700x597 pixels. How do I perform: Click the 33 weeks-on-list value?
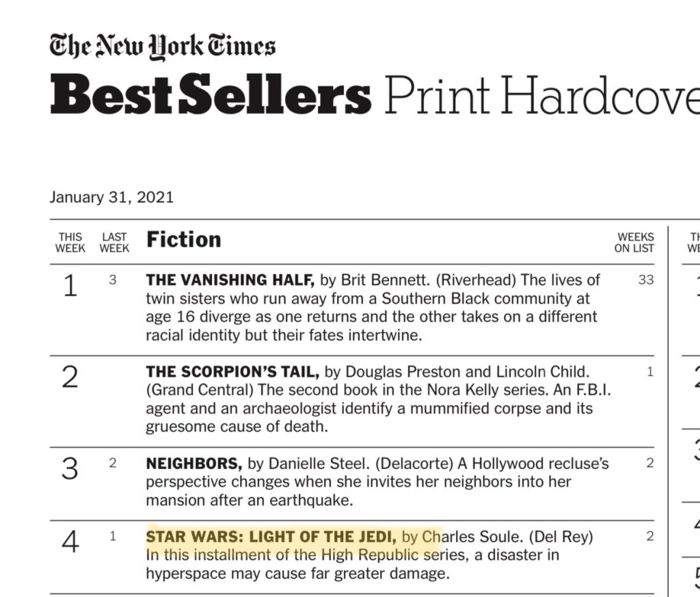[x=646, y=280]
